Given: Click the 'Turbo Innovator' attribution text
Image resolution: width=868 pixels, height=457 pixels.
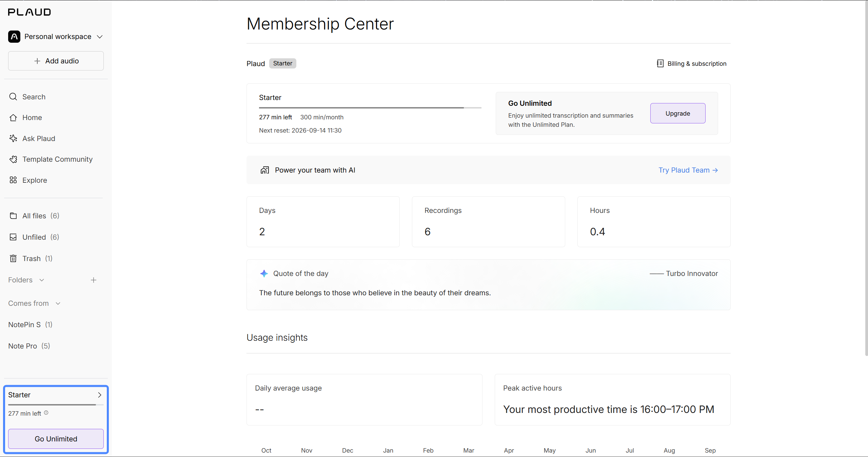Looking at the screenshot, I should 692,274.
